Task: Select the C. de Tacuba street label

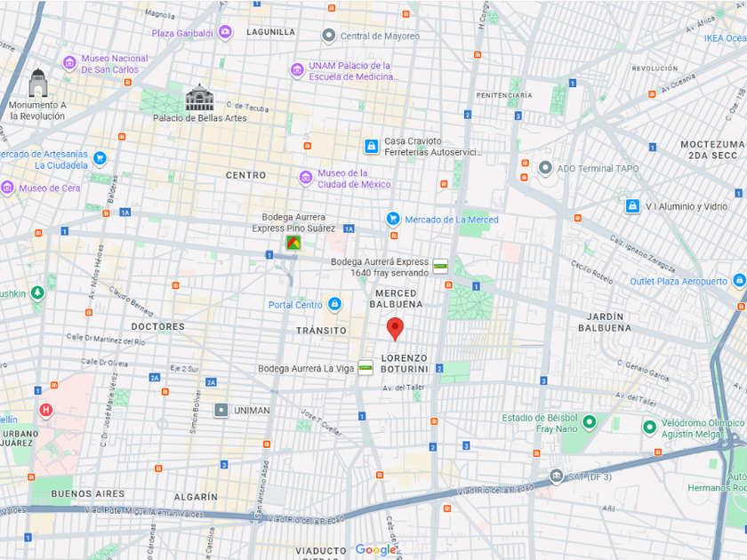Action: 247,106
